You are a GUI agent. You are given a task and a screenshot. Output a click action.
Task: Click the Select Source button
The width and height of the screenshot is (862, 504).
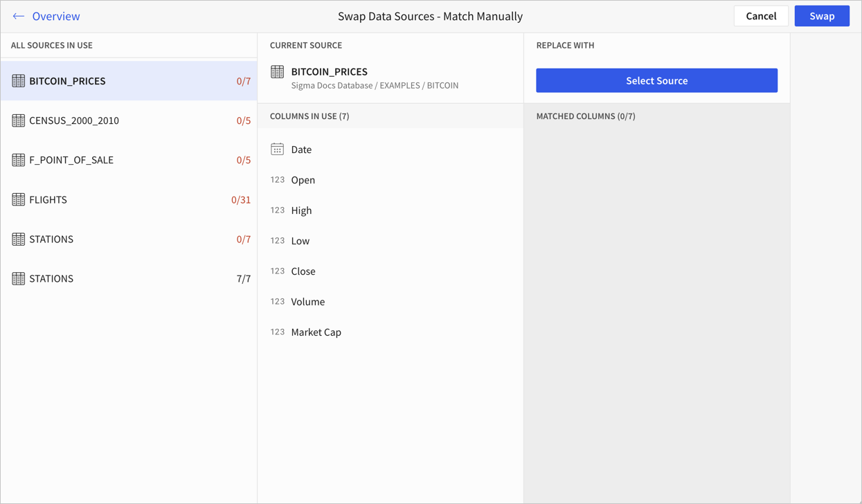(656, 80)
